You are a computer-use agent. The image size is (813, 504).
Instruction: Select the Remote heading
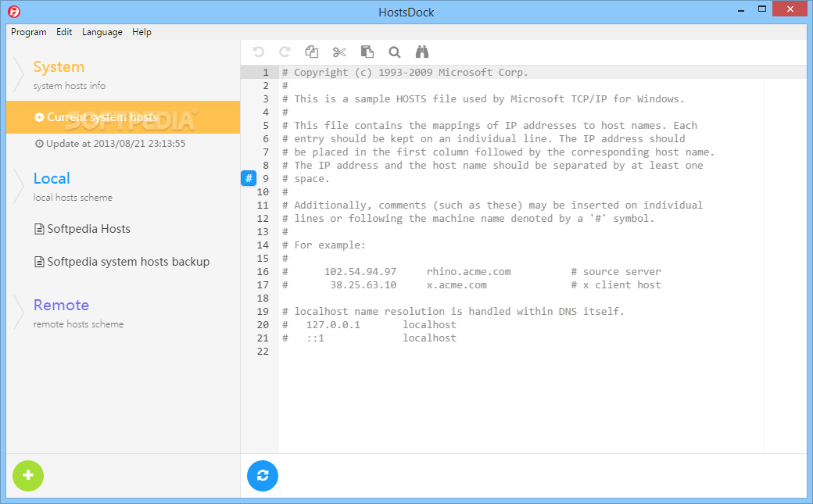tap(61, 305)
